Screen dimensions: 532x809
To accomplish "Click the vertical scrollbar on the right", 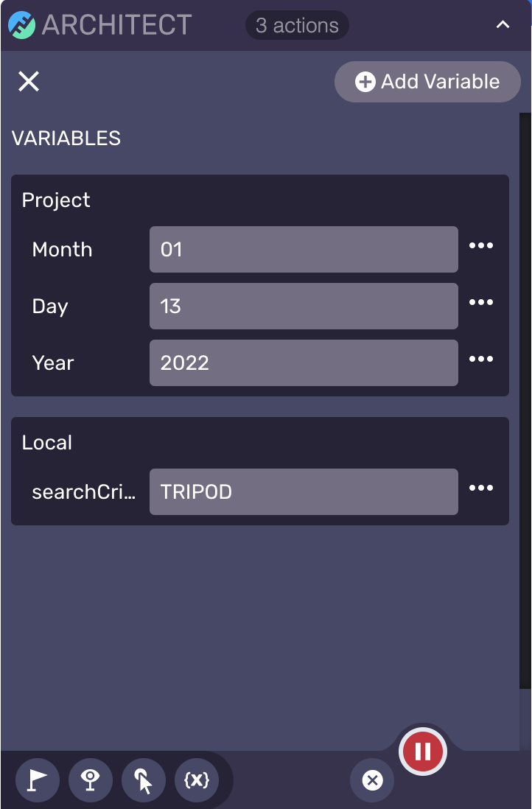I will (525, 400).
